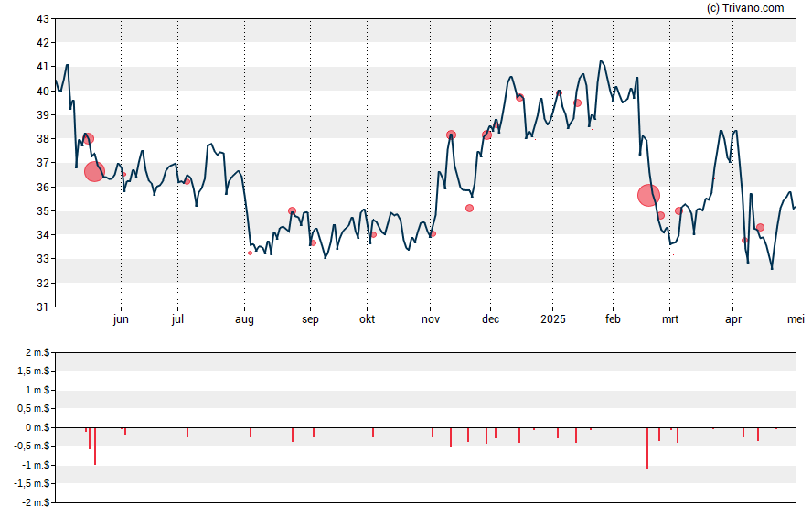812x517 pixels.
Task: Click the '-0,5 m.$' volume axis label
Action: coord(33,446)
